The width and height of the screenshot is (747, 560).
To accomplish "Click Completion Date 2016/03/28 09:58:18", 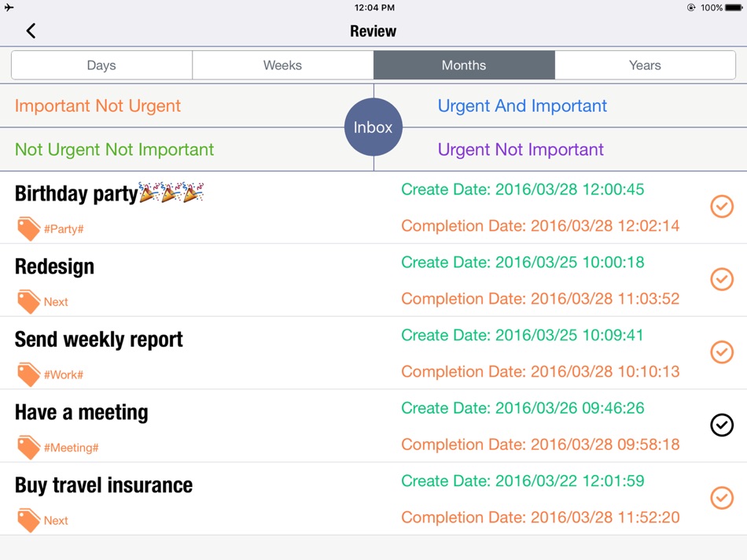I will [x=540, y=444].
